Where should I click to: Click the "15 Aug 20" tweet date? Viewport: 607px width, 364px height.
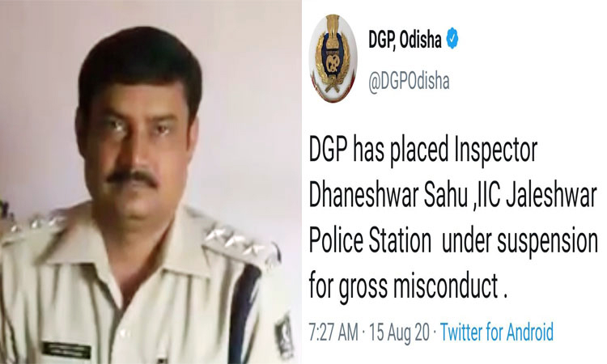click(x=399, y=332)
